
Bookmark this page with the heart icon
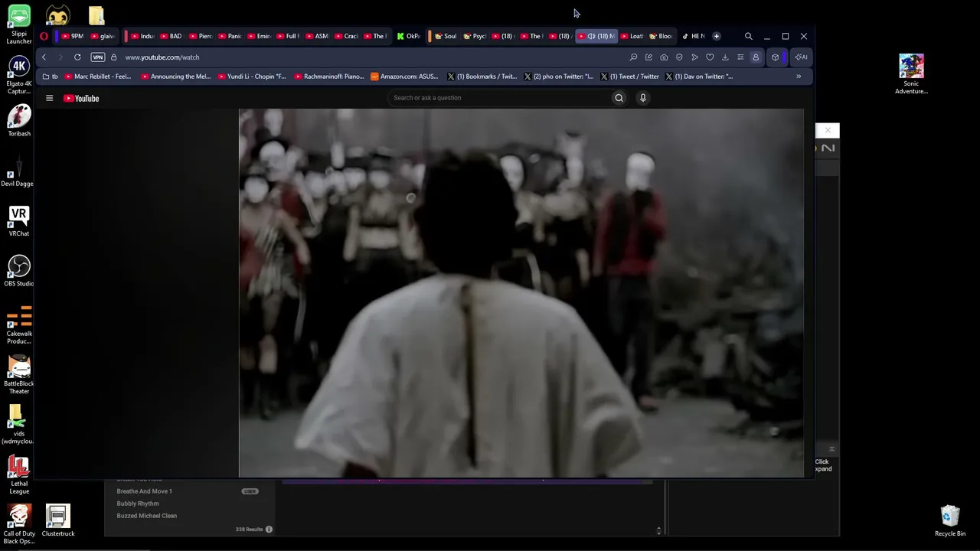(x=710, y=57)
